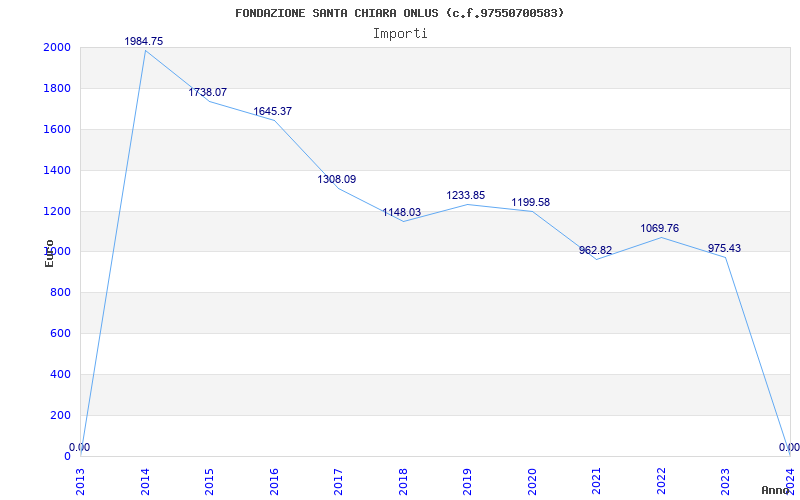This screenshot has height=500, width=800.
Task: Click the 2018 x-axis year label
Action: 403,482
